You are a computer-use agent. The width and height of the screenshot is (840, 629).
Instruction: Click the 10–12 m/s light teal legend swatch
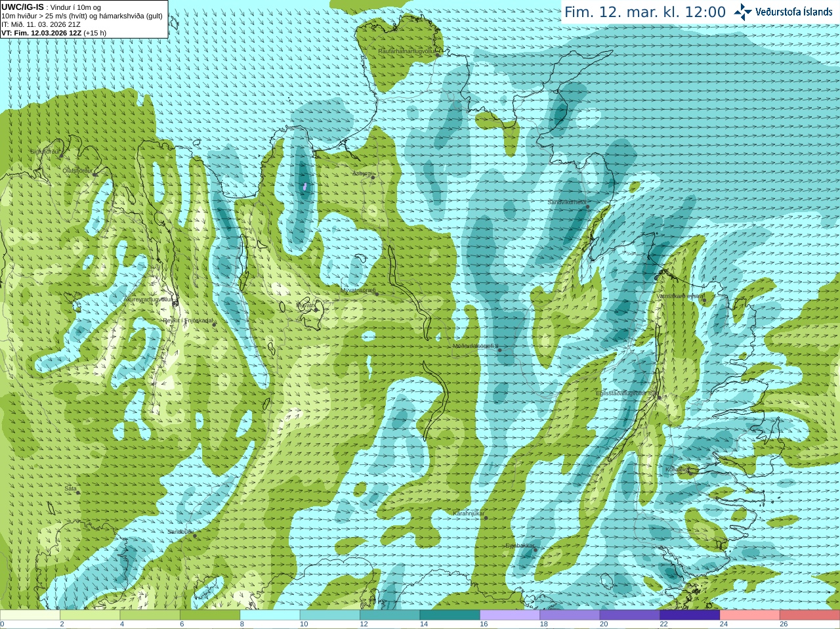click(330, 615)
